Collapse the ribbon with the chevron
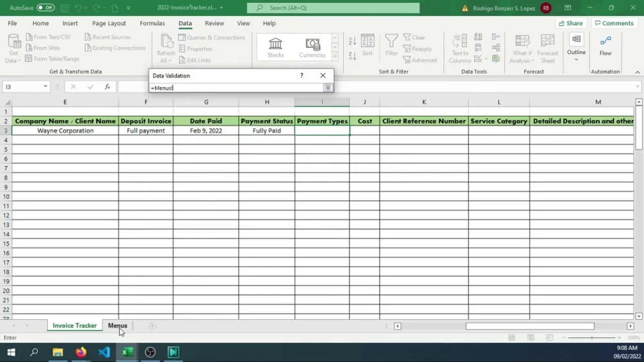 (x=637, y=72)
